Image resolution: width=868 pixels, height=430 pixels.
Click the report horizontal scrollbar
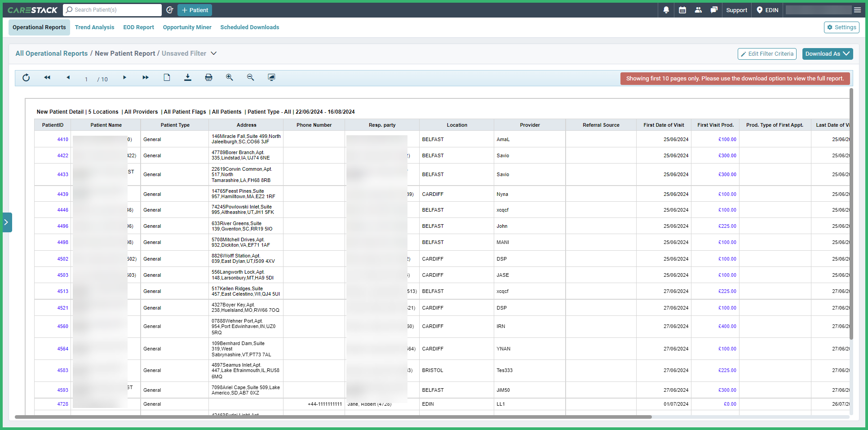click(x=333, y=417)
